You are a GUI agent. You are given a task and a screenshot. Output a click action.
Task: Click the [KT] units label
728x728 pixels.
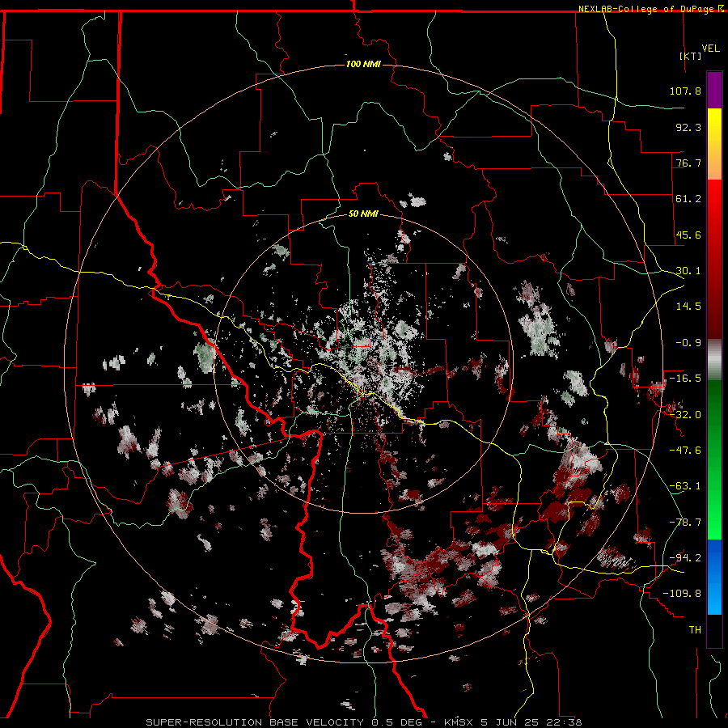[x=691, y=56]
